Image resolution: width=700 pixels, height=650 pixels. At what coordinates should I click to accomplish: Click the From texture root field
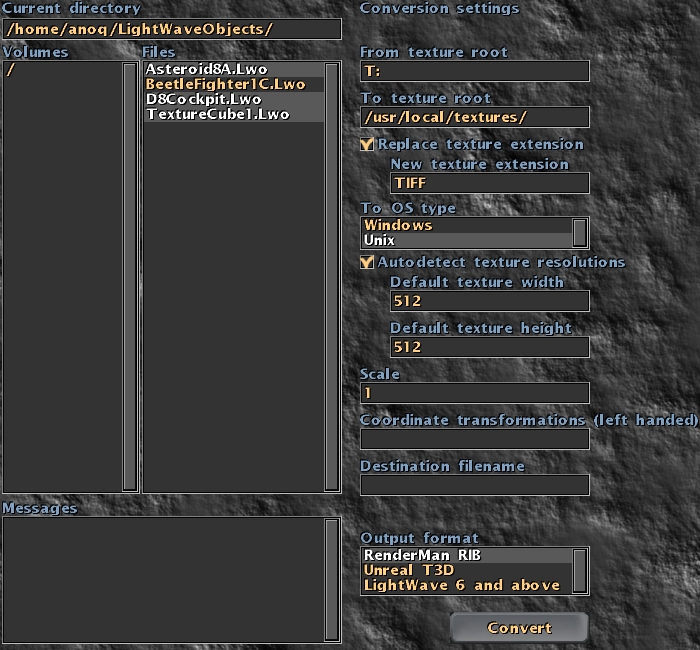click(x=475, y=71)
